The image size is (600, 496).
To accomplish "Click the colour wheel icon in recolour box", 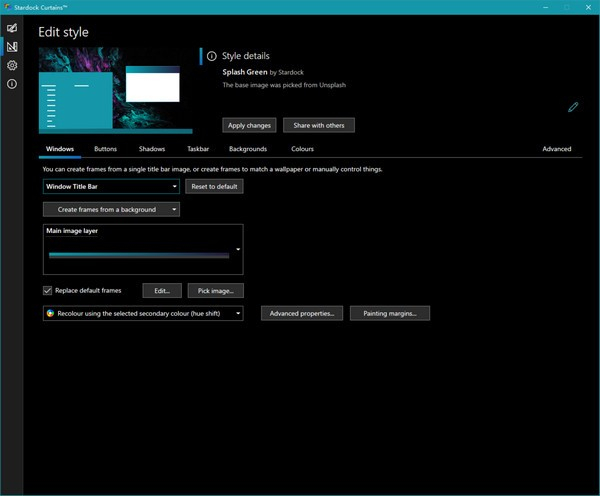I will (x=50, y=313).
